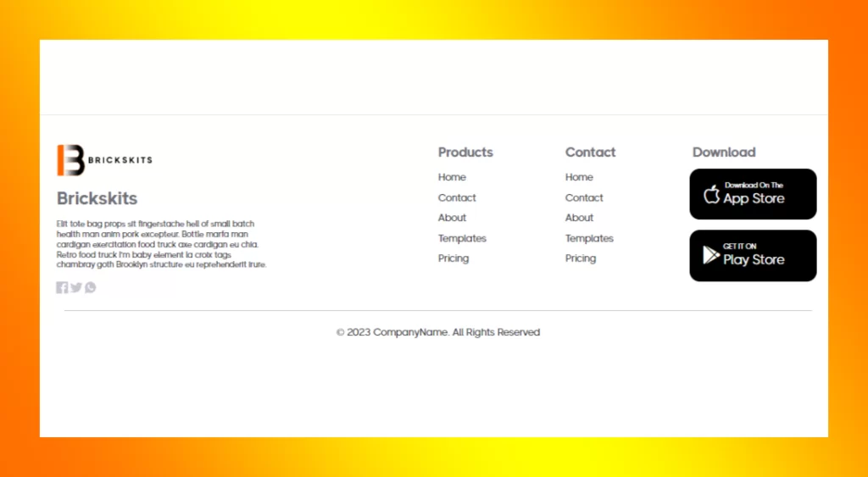Viewport: 868px width, 477px height.
Task: Open the Facebook social icon
Action: pos(62,287)
